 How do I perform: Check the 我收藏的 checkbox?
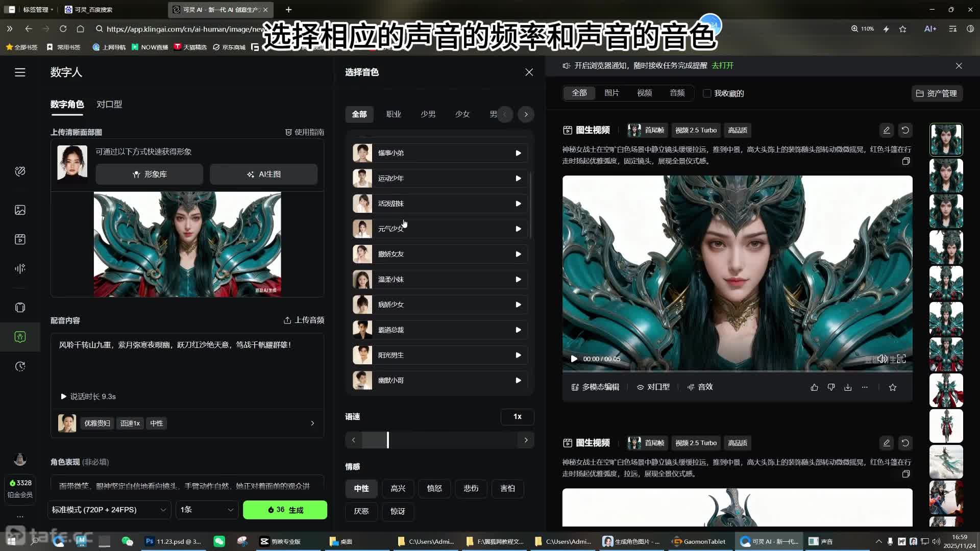pyautogui.click(x=707, y=93)
